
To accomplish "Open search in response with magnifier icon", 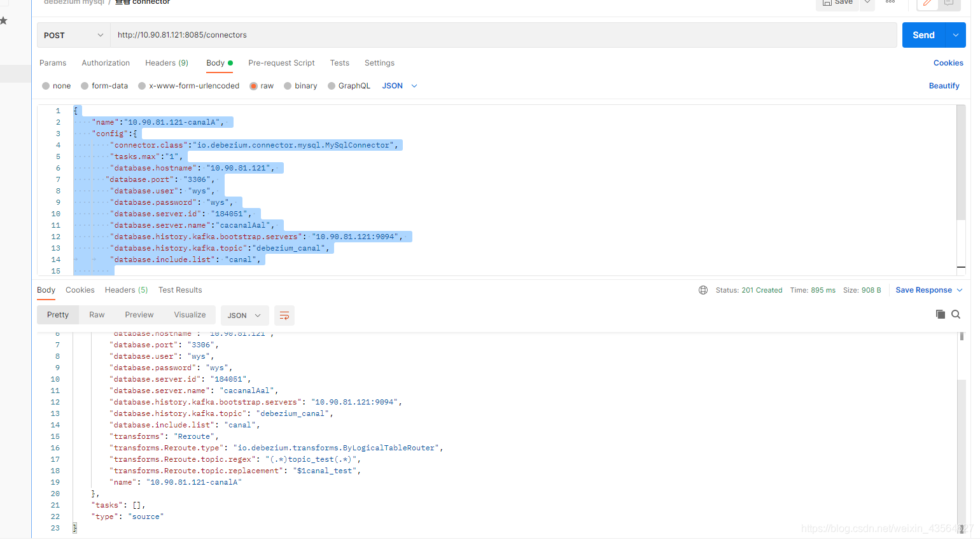I will pos(956,314).
